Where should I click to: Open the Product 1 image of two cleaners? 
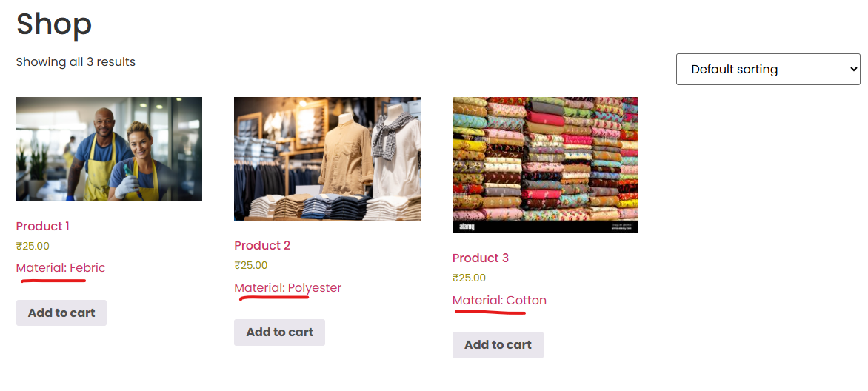click(109, 149)
